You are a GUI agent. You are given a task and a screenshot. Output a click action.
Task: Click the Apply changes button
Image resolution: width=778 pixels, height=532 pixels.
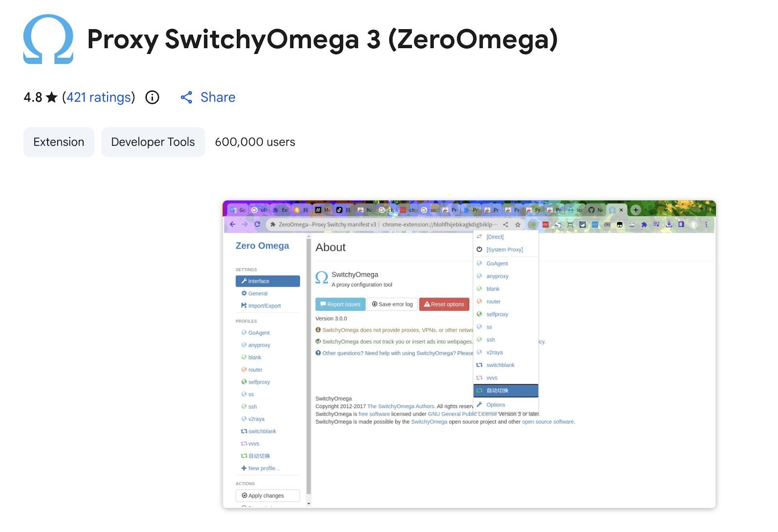tap(267, 496)
